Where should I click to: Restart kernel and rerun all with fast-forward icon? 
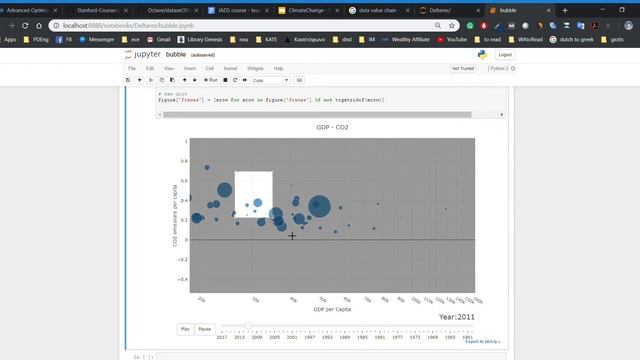point(245,80)
